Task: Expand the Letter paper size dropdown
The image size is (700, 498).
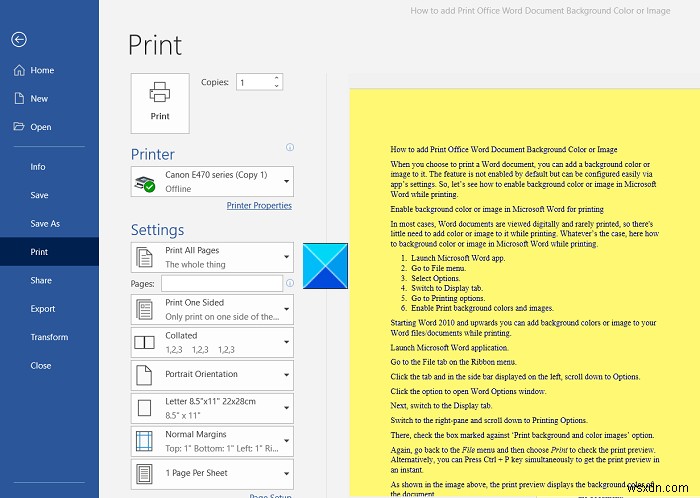Action: coord(286,407)
